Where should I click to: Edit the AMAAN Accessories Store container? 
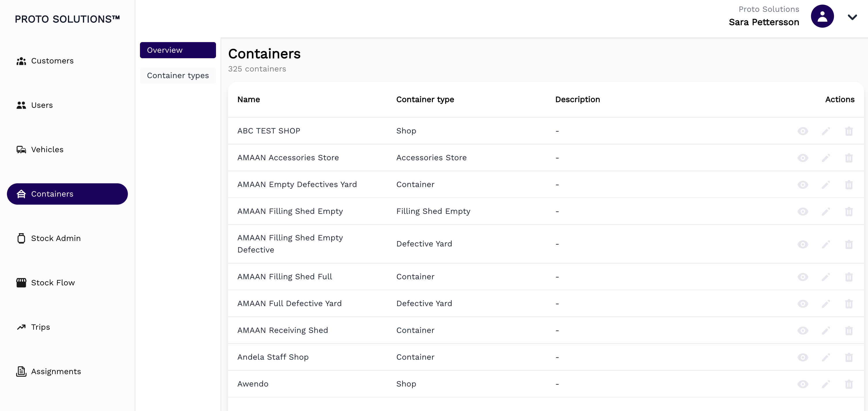pyautogui.click(x=826, y=158)
